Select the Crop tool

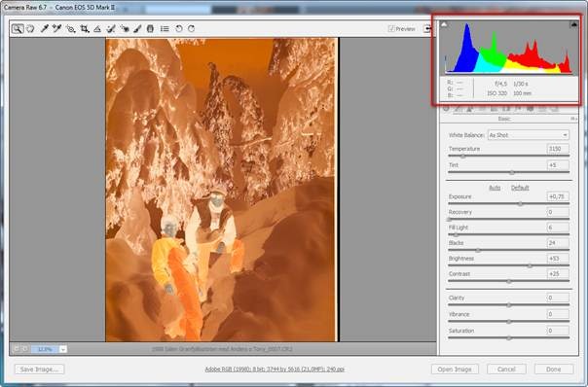pyautogui.click(x=85, y=29)
